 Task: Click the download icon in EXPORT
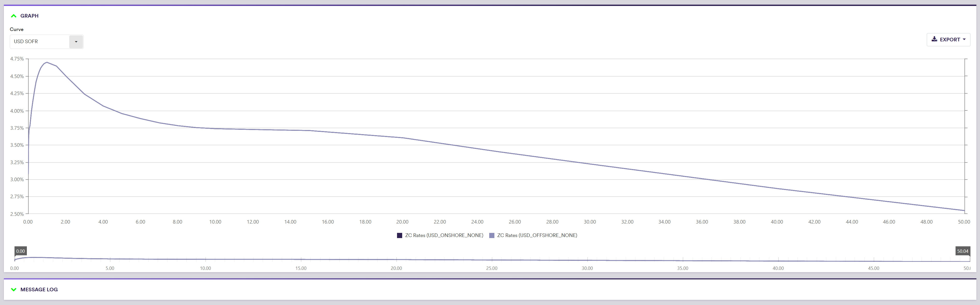(934, 39)
